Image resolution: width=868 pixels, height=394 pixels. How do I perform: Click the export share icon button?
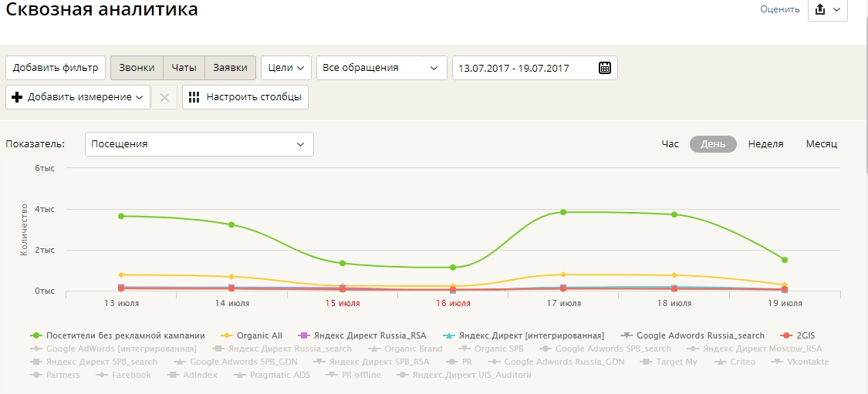(x=820, y=9)
